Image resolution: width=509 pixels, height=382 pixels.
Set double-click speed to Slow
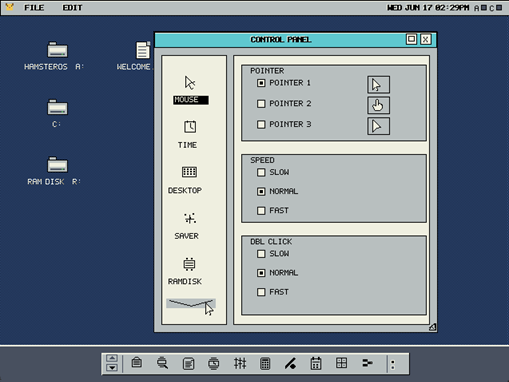point(261,254)
